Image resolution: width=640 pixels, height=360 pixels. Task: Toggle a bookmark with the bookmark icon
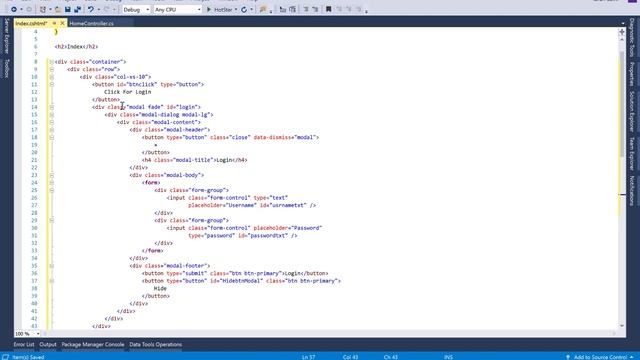click(x=329, y=9)
